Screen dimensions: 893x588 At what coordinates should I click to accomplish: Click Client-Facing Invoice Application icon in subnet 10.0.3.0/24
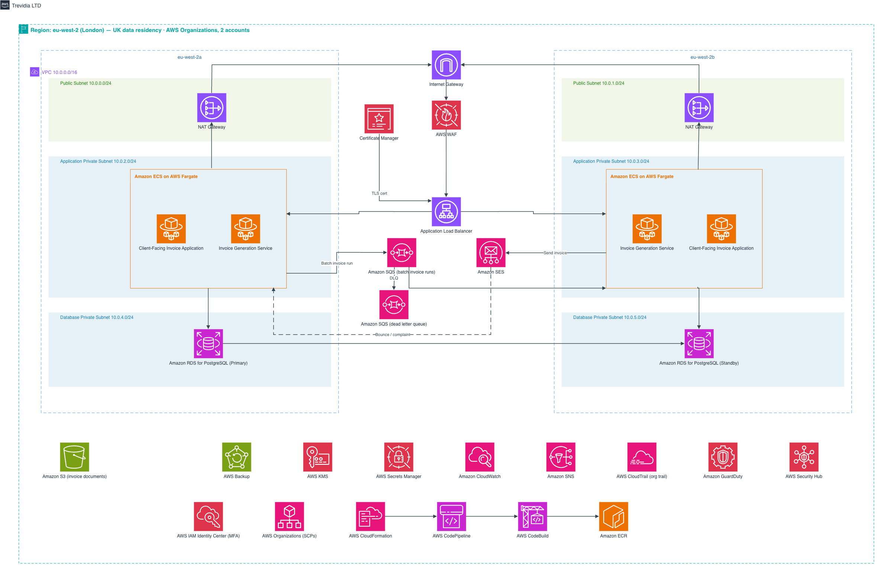point(721,229)
